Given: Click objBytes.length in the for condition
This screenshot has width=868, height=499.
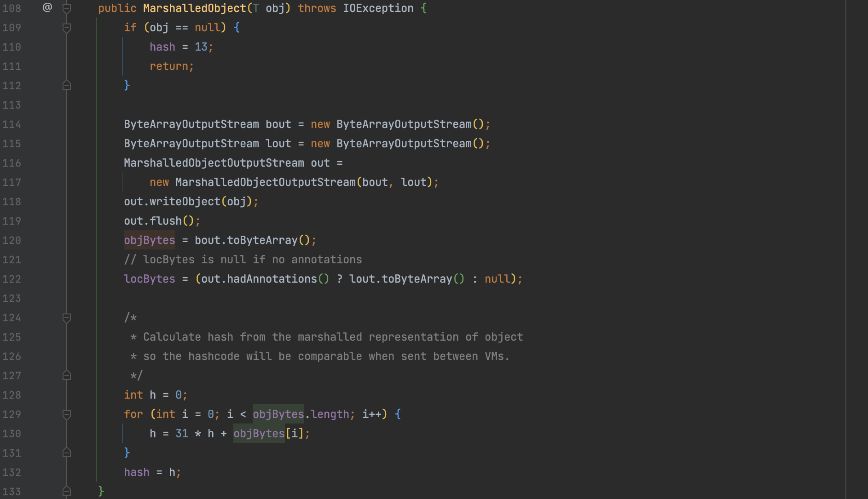Looking at the screenshot, I should [x=301, y=414].
